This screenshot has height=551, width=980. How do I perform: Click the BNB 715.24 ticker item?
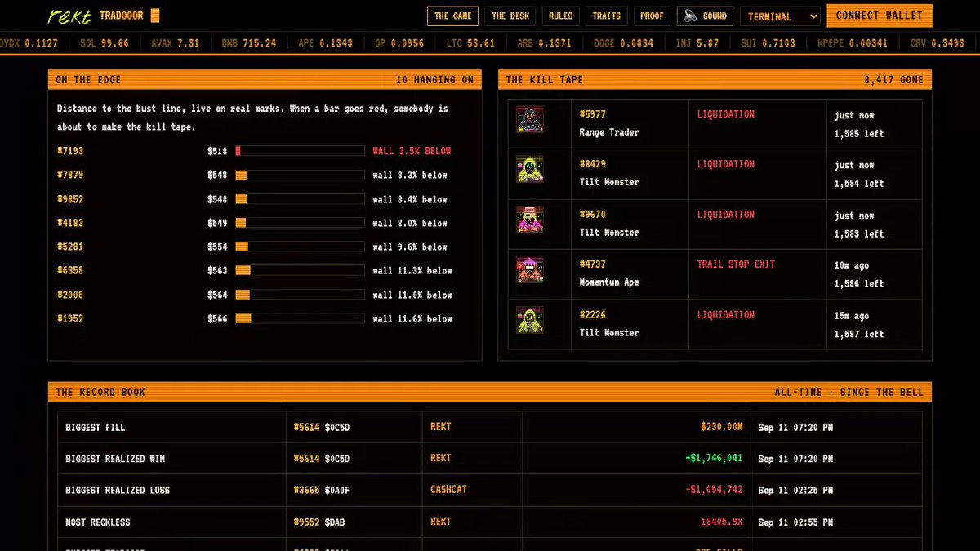[x=248, y=43]
